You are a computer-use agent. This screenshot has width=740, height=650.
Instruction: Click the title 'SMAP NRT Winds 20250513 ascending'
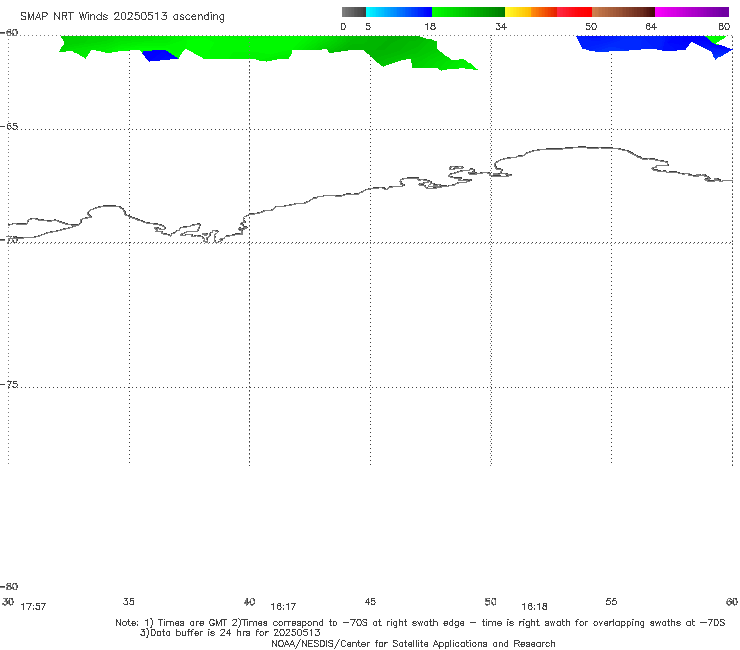click(122, 16)
